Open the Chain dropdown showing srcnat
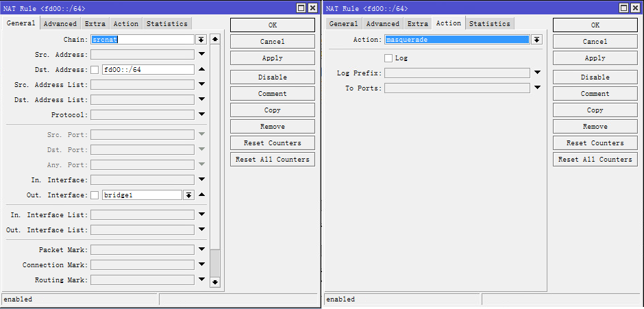644x309 pixels. (201, 40)
